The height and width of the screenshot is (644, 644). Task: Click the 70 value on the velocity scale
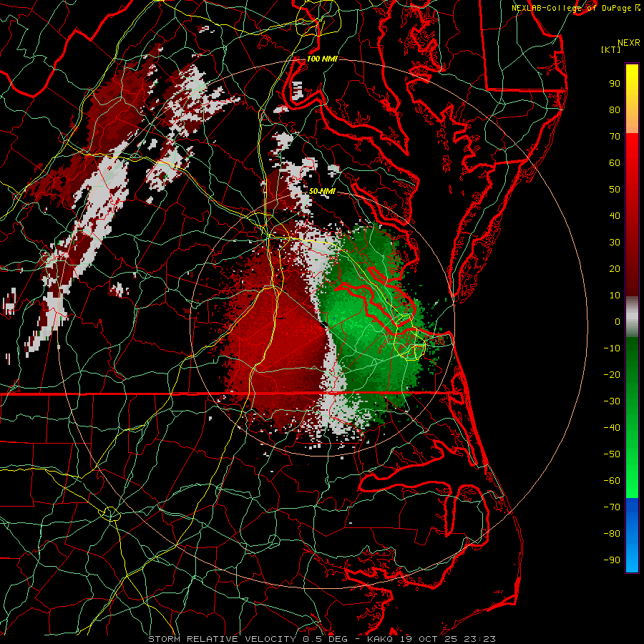615,137
